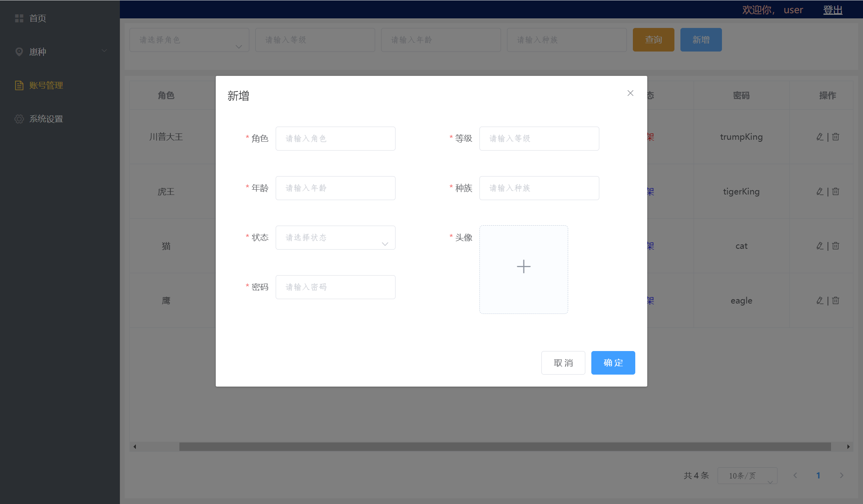The image size is (863, 504).
Task: Open the 10条/页 page size dropdown
Action: coord(747,476)
